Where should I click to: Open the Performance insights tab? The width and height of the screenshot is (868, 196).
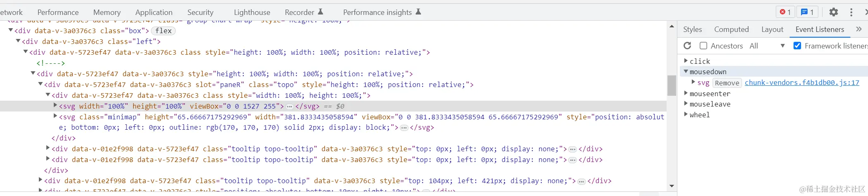382,12
